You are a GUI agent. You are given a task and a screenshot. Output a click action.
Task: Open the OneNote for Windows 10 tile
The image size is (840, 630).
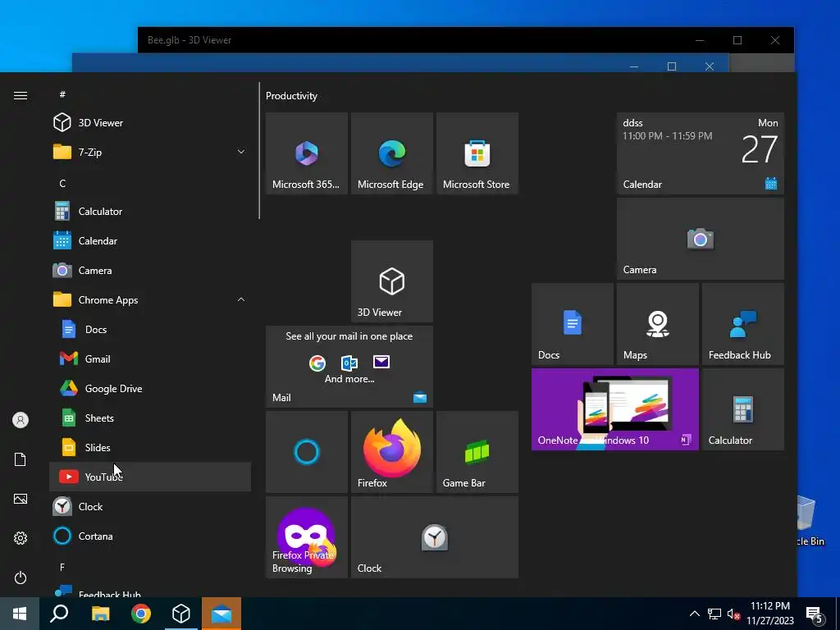click(615, 409)
